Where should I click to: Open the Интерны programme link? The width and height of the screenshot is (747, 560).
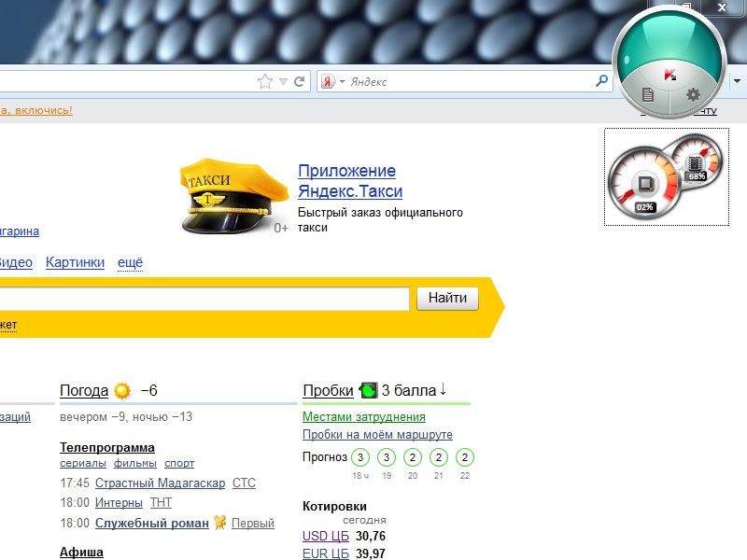pyautogui.click(x=119, y=503)
